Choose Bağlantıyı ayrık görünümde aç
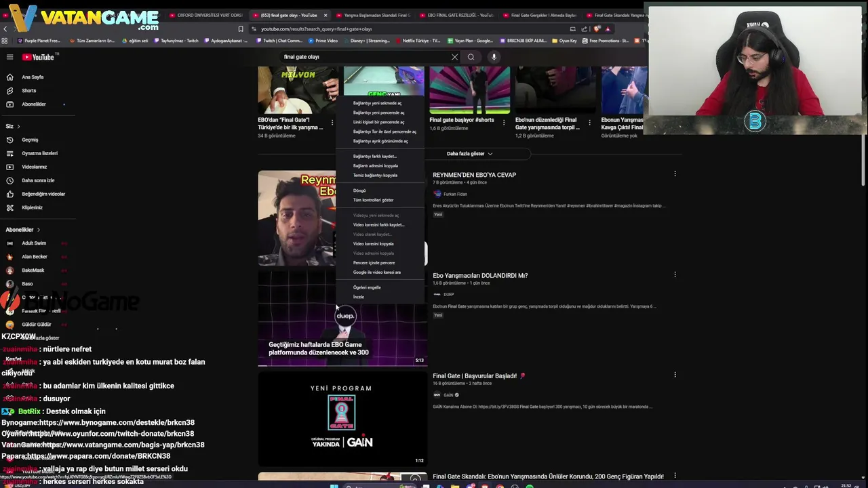868x488 pixels. [x=380, y=141]
